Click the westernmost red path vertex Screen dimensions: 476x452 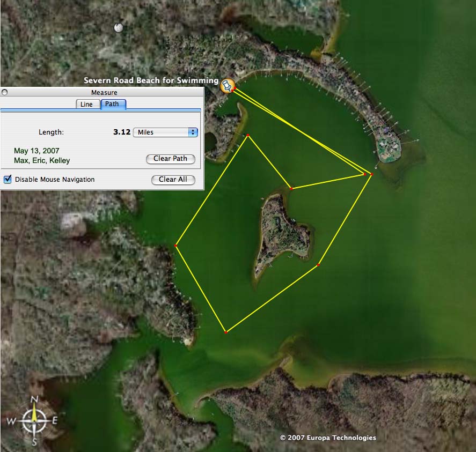(176, 246)
